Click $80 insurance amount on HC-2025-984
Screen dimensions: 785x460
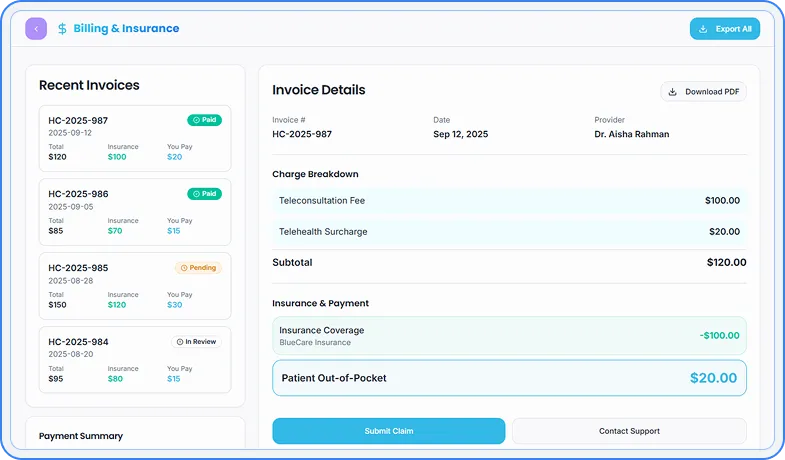115,379
